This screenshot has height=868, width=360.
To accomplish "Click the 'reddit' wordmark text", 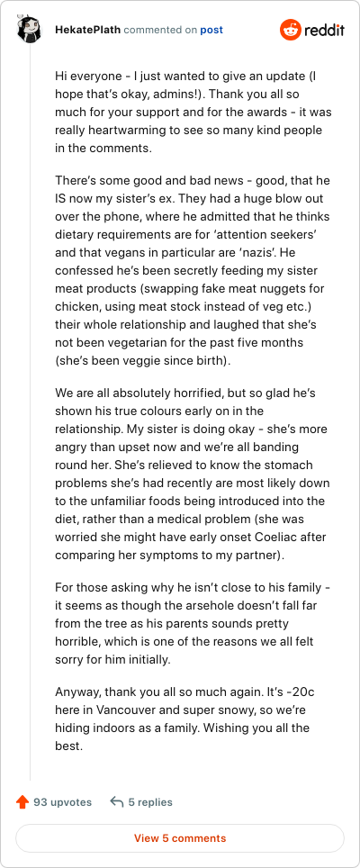I will (x=324, y=30).
